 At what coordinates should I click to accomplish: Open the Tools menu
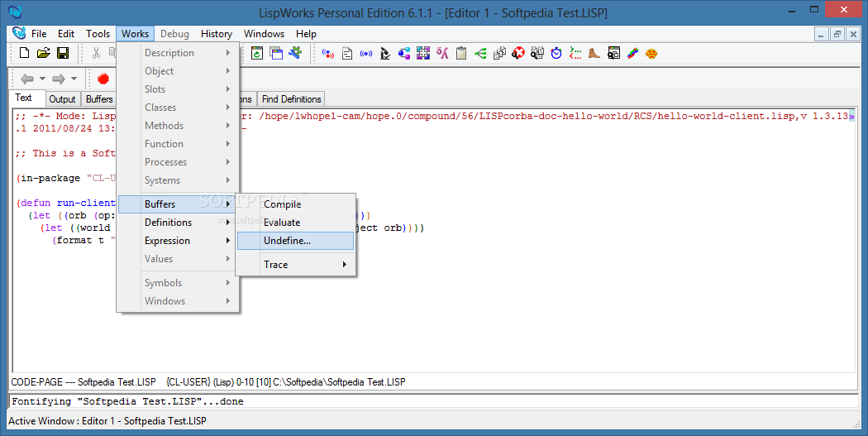pyautogui.click(x=98, y=34)
